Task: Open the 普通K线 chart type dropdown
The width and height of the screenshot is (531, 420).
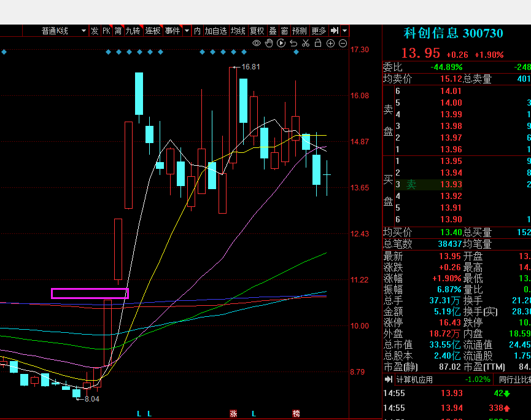Action: [63, 31]
